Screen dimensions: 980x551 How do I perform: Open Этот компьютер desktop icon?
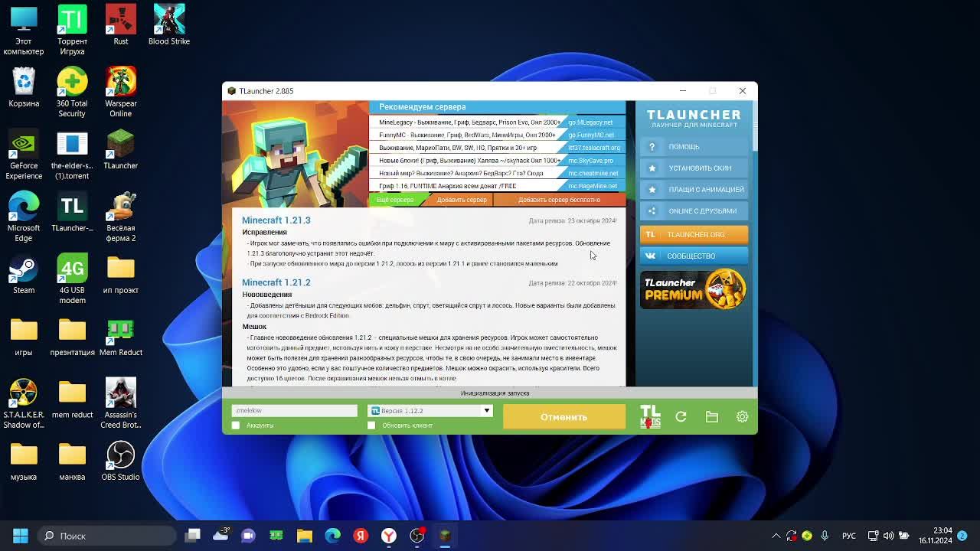point(24,31)
